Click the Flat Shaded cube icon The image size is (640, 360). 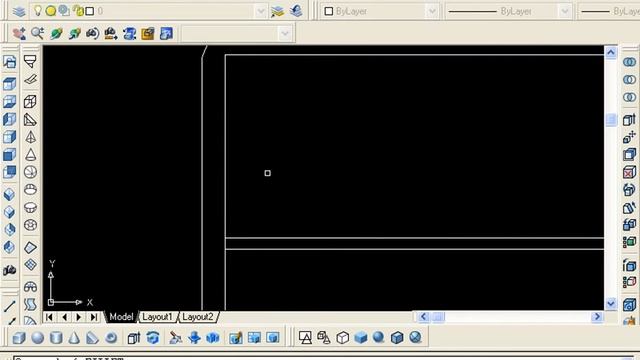point(361,338)
